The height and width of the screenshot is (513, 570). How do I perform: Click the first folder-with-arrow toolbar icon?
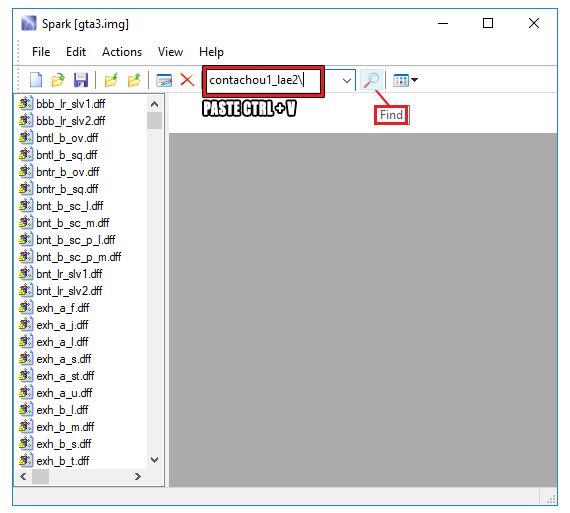[x=111, y=80]
